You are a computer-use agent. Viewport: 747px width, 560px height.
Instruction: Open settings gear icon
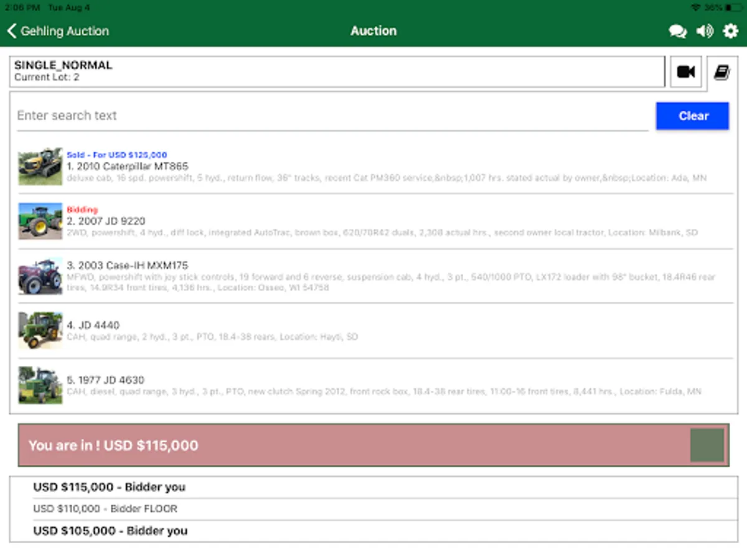(x=730, y=31)
